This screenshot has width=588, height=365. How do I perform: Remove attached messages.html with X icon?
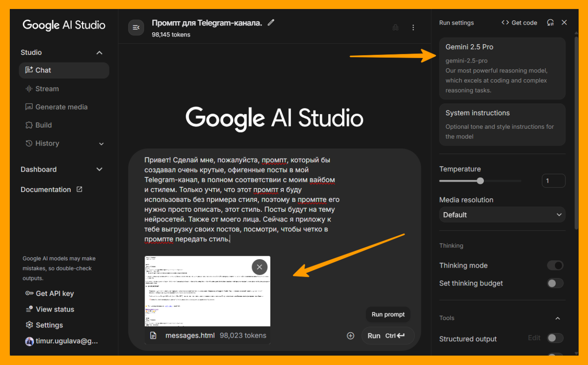(x=259, y=267)
